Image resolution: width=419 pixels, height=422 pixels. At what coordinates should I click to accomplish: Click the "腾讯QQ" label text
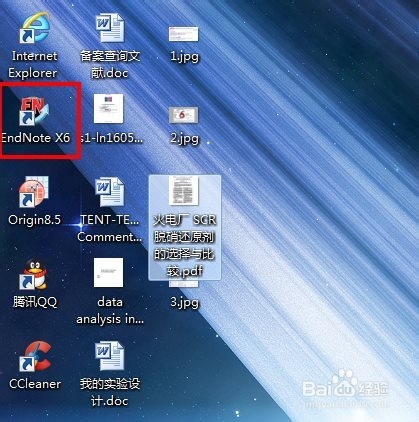pos(35,302)
